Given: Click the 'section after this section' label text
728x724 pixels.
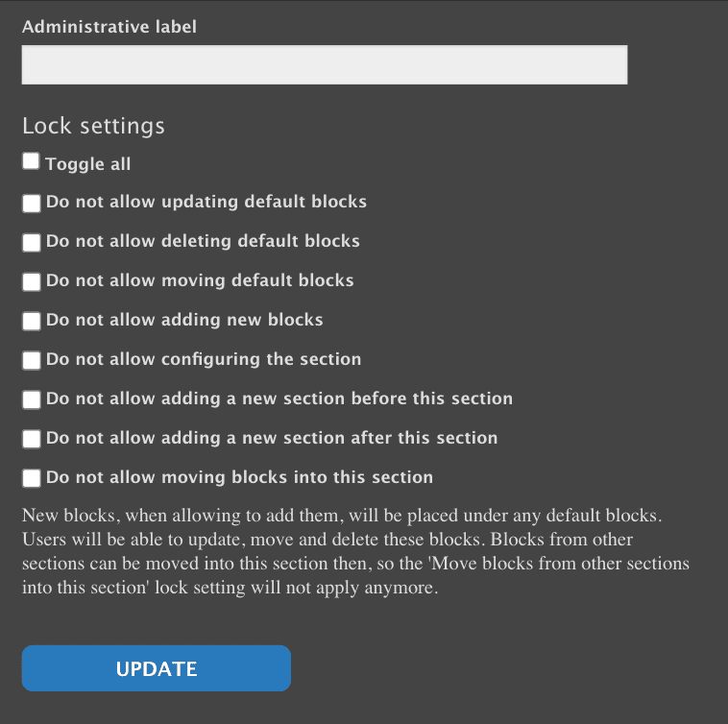Looking at the screenshot, I should point(272,438).
